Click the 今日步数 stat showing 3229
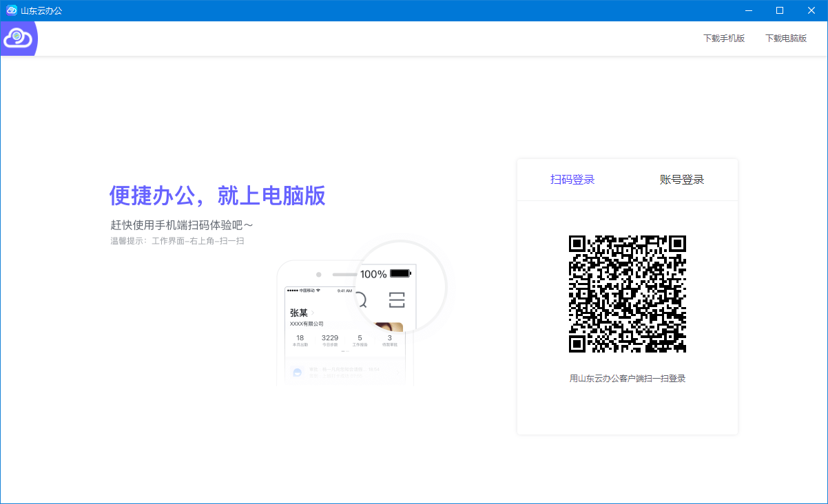The width and height of the screenshot is (828, 504). click(330, 340)
